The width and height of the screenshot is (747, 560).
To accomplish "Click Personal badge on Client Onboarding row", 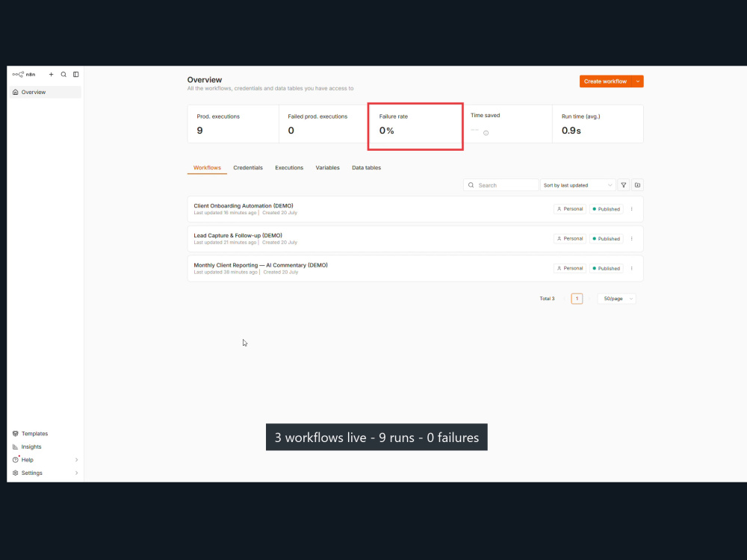I will [570, 209].
